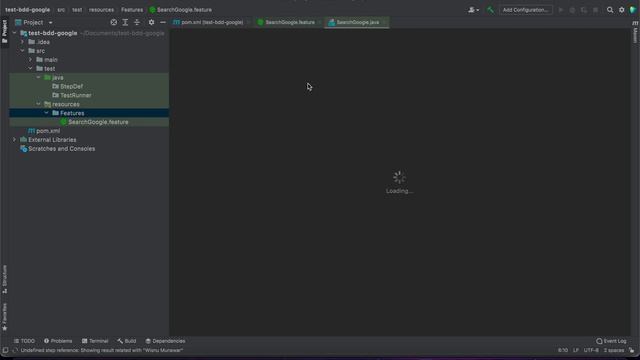Image resolution: width=640 pixels, height=360 pixels.
Task: Open Project panel options gear icon
Action: (x=151, y=22)
